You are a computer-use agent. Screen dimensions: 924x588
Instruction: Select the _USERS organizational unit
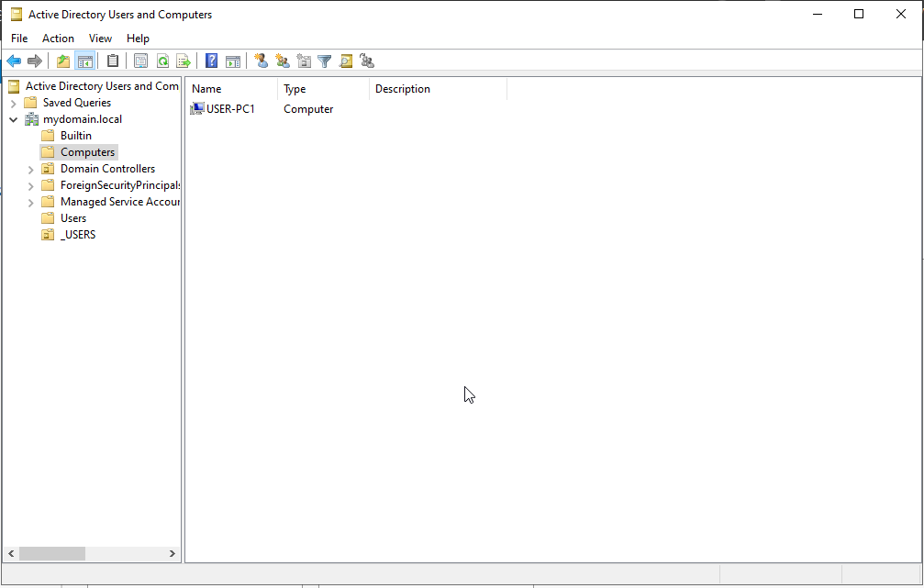(x=78, y=235)
